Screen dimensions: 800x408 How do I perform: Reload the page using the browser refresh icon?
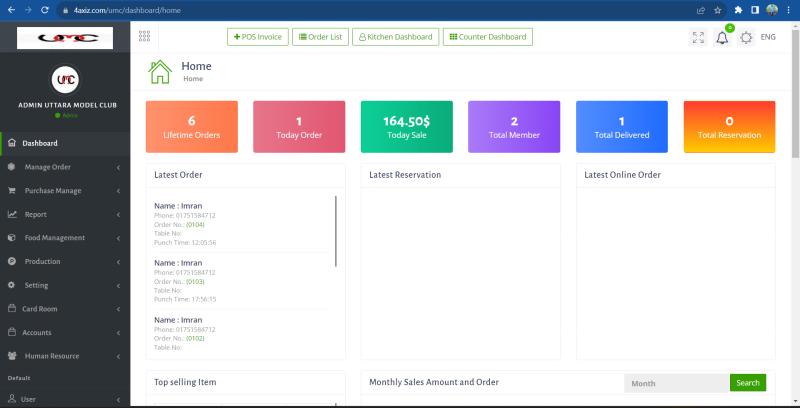(45, 10)
